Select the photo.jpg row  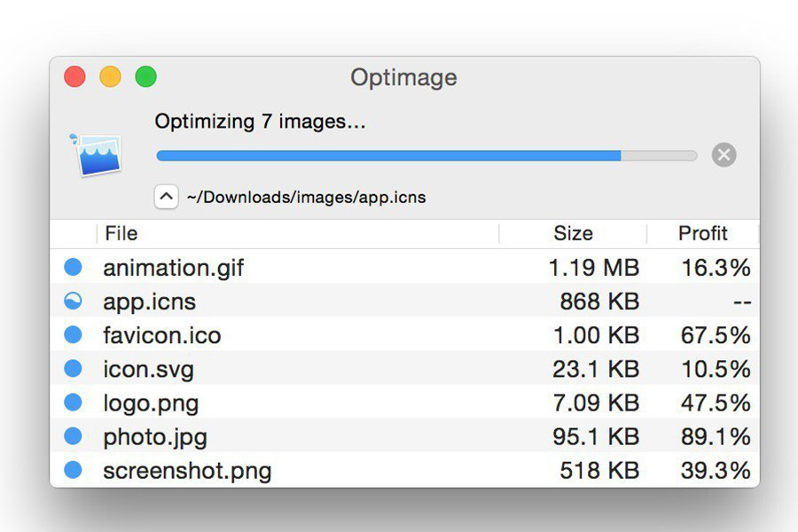click(x=266, y=436)
